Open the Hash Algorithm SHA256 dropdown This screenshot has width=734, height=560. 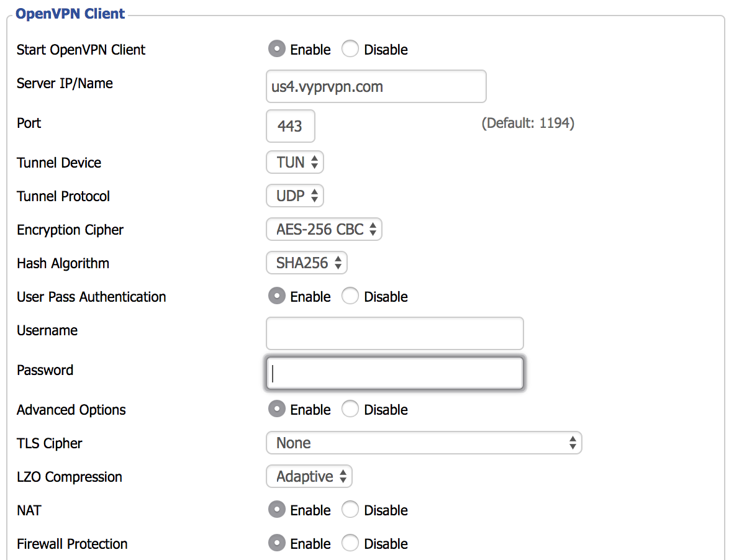point(306,263)
